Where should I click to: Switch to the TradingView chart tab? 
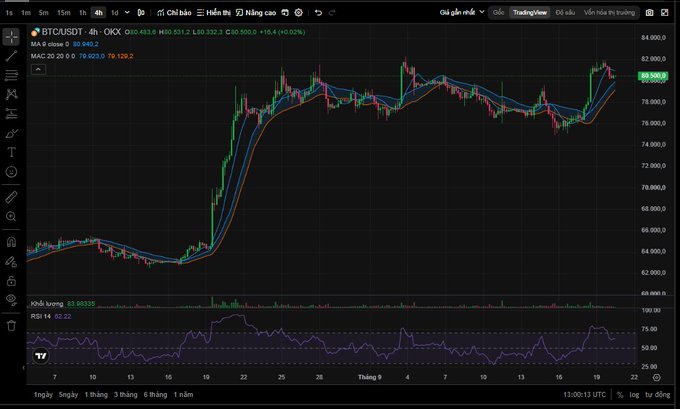530,13
